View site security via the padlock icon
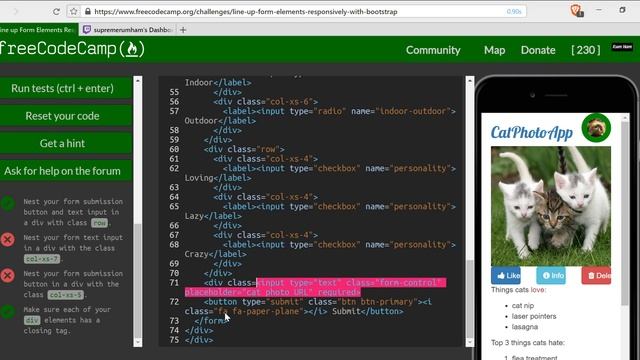 point(87,11)
